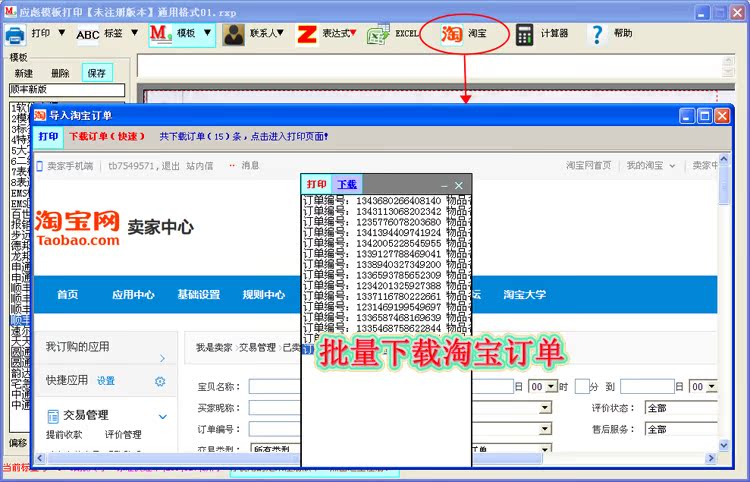Click the 保存 button in template panel
750x482 pixels.
[97, 73]
